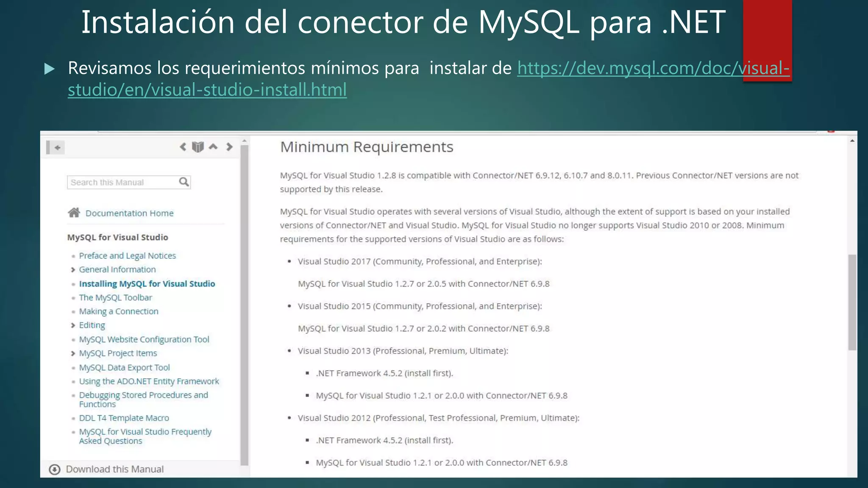Viewport: 868px width, 488px height.
Task: Open MySQL Website Configuration Tool
Action: pos(144,339)
